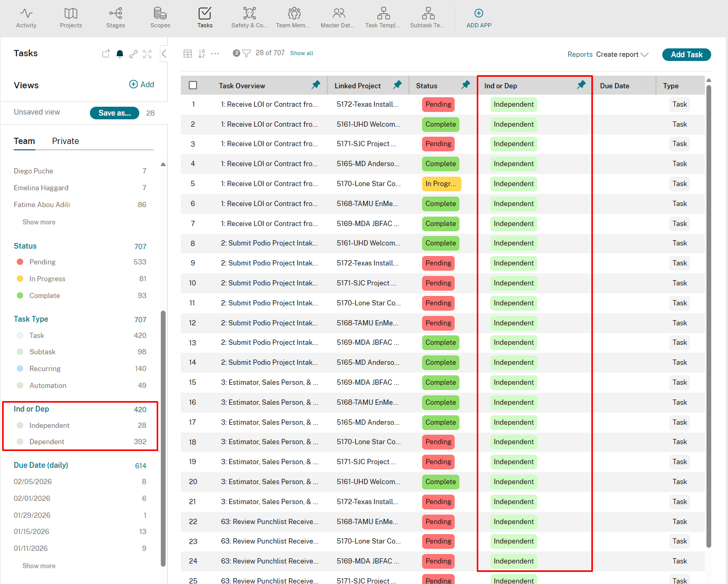Image resolution: width=728 pixels, height=584 pixels.
Task: Expand the Ind or Dep filter group
Action: point(32,409)
